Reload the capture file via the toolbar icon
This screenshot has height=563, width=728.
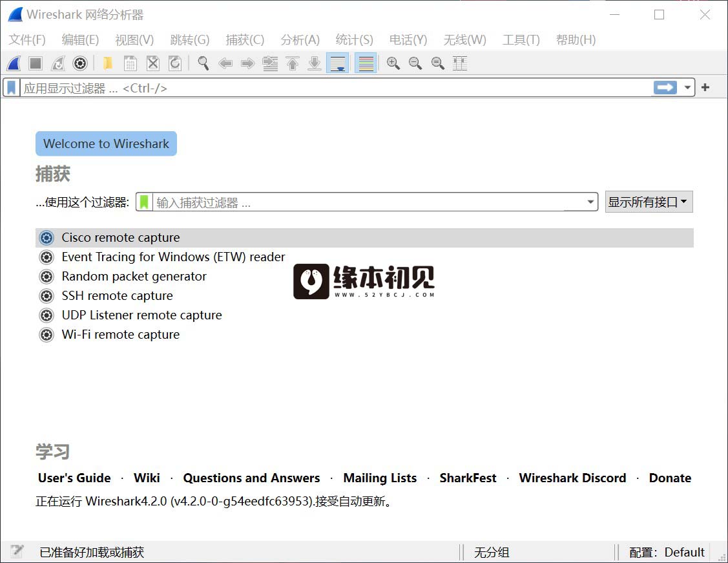(175, 63)
